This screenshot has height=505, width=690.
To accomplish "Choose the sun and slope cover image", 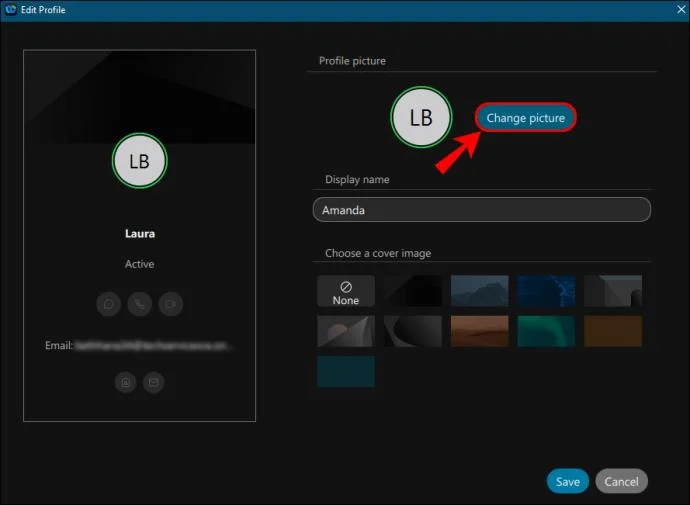I will 346,331.
